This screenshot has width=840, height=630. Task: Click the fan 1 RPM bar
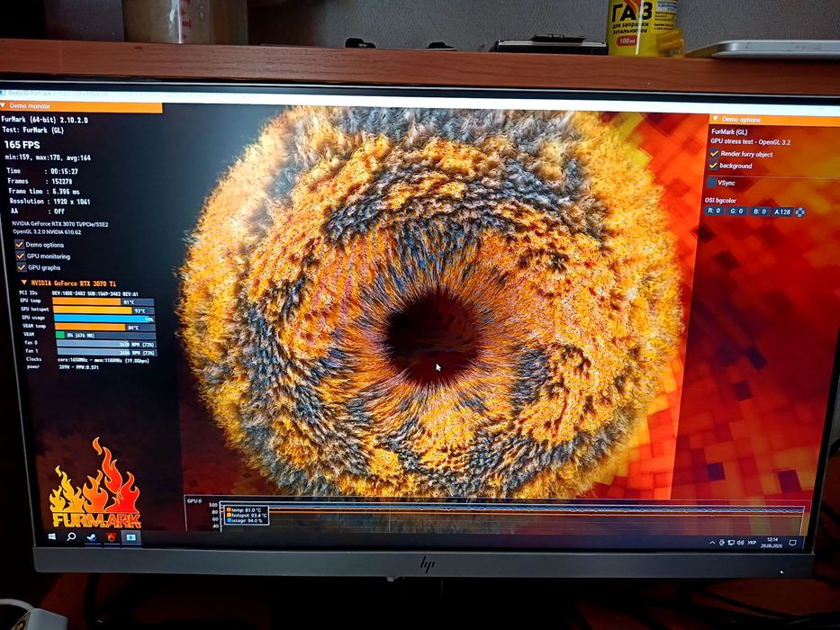click(106, 352)
